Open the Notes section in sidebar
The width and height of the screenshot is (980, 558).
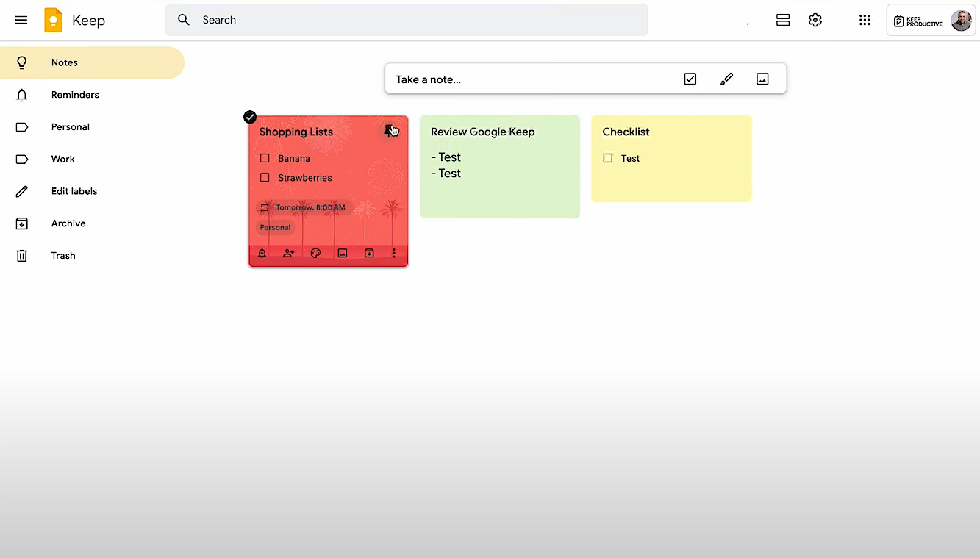pos(92,62)
